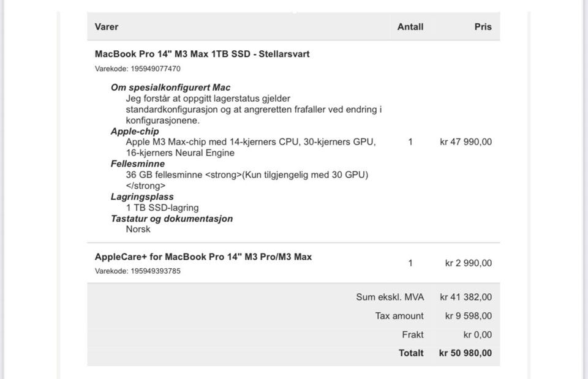Viewport: 588px width, 379px height.
Task: Select the Fellesminne heading
Action: (138, 164)
